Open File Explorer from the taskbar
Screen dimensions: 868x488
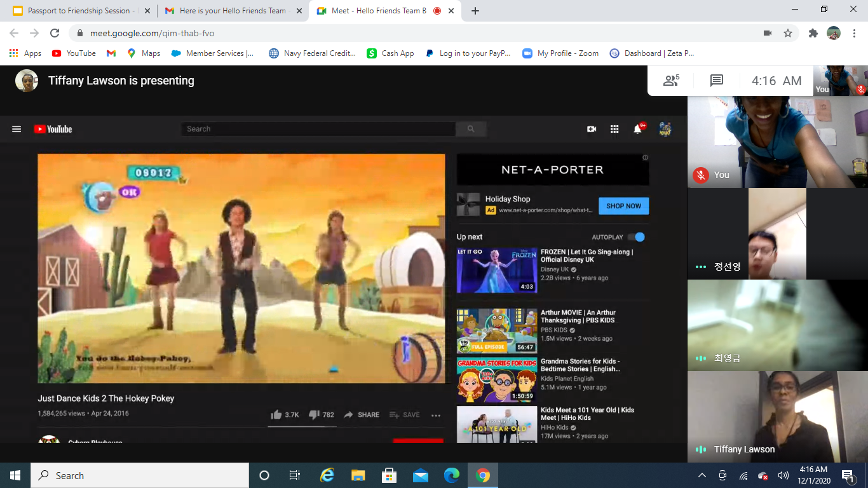click(x=358, y=475)
